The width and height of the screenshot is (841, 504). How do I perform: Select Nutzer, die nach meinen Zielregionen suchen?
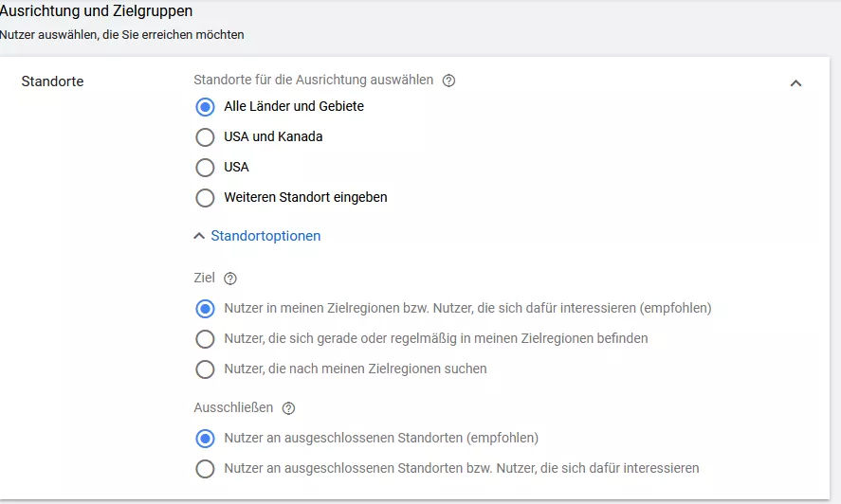205,369
